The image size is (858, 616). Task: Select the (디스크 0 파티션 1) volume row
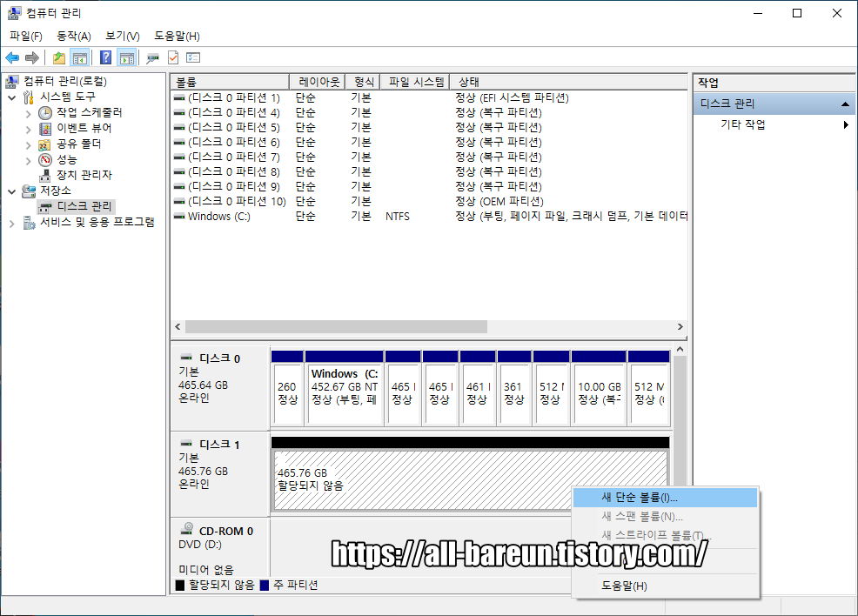[x=430, y=98]
